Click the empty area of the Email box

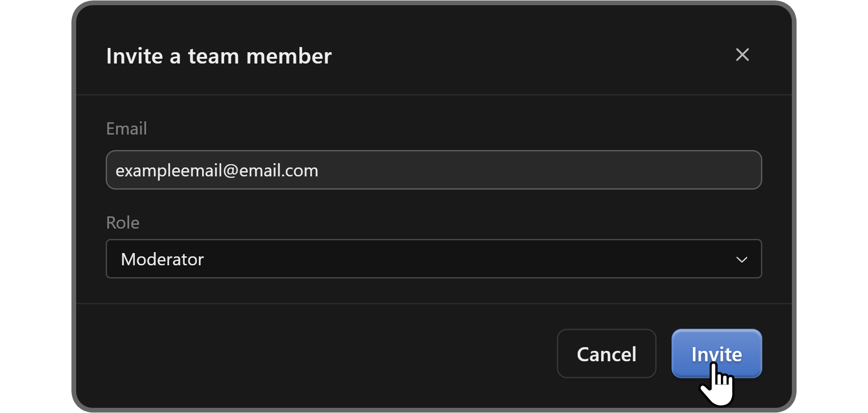(x=540, y=170)
